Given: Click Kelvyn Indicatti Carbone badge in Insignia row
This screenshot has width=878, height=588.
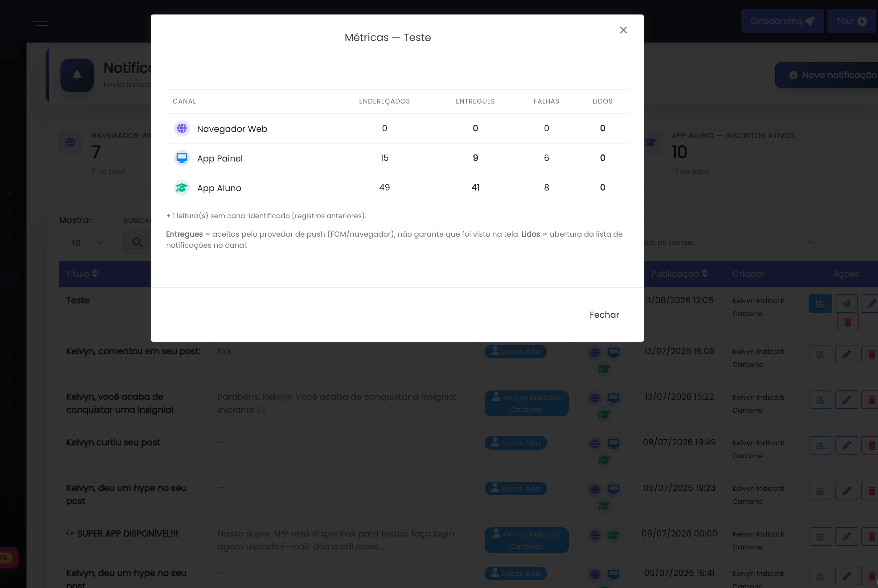Looking at the screenshot, I should [527, 403].
